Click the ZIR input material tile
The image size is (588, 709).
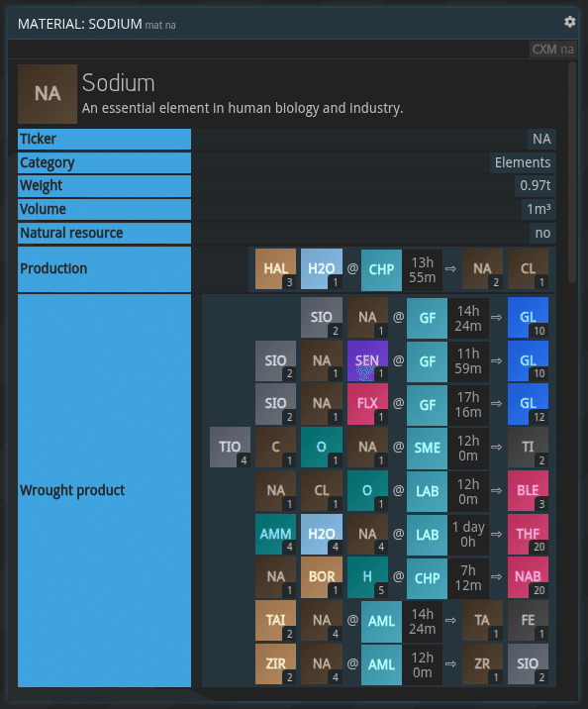(276, 663)
